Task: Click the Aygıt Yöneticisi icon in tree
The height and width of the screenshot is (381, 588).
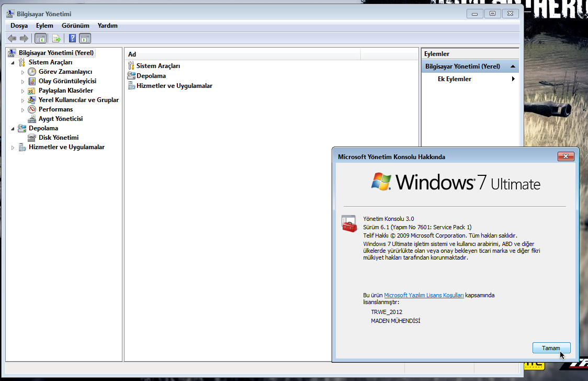Action: tap(32, 119)
